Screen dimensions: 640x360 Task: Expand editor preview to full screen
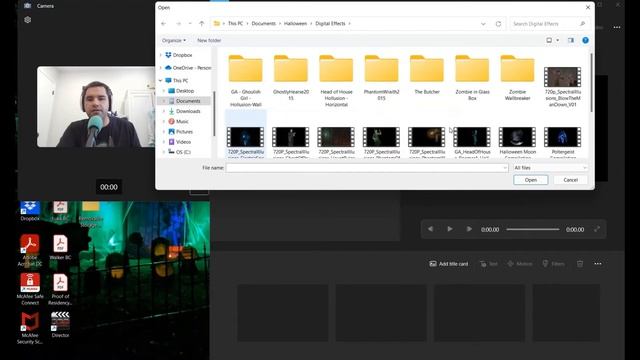[x=597, y=229]
